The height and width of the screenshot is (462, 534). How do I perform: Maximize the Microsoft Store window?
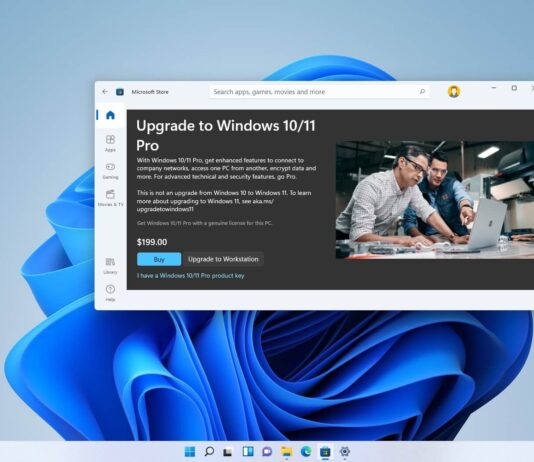[x=514, y=88]
